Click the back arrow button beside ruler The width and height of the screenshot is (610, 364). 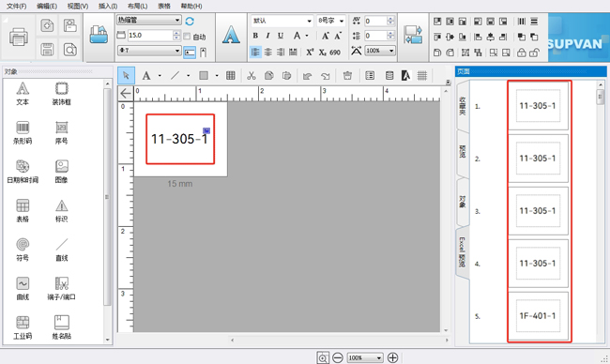click(125, 94)
